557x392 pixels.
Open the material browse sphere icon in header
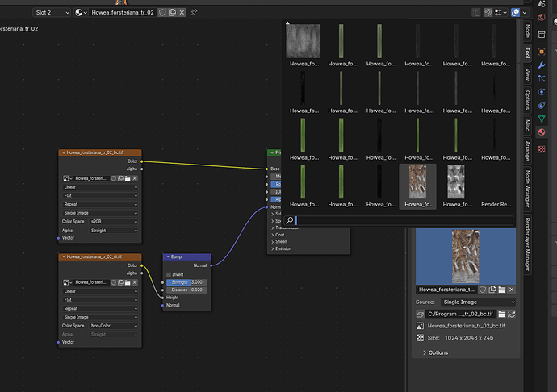pyautogui.click(x=81, y=12)
